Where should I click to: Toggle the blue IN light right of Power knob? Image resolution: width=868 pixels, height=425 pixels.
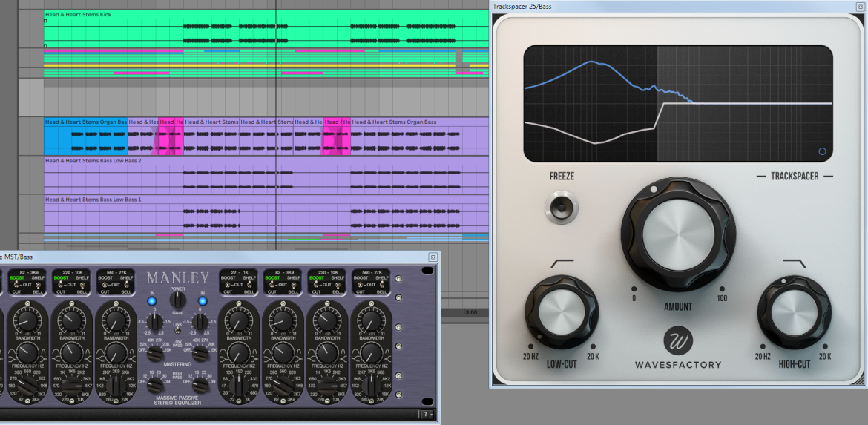[202, 301]
